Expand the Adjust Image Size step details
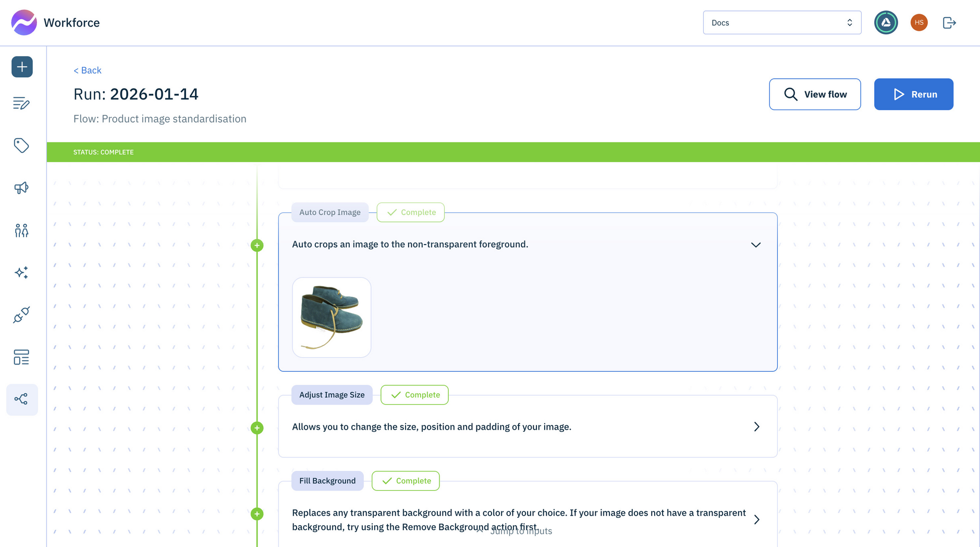The height and width of the screenshot is (547, 980). pos(756,427)
